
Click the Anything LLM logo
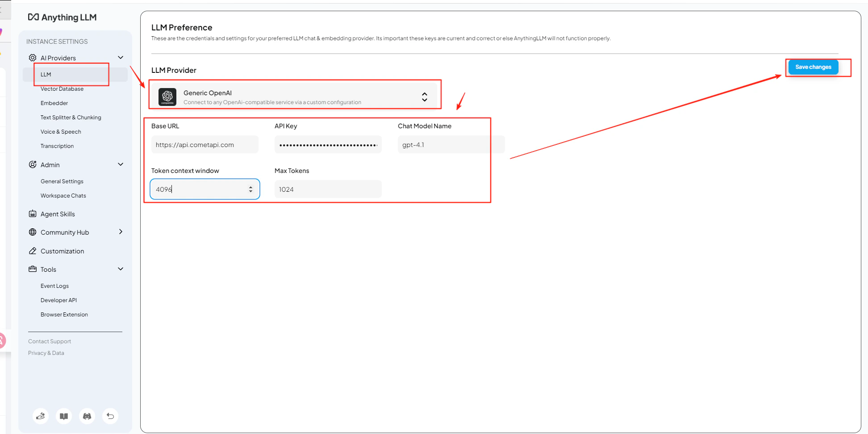pyautogui.click(x=62, y=17)
